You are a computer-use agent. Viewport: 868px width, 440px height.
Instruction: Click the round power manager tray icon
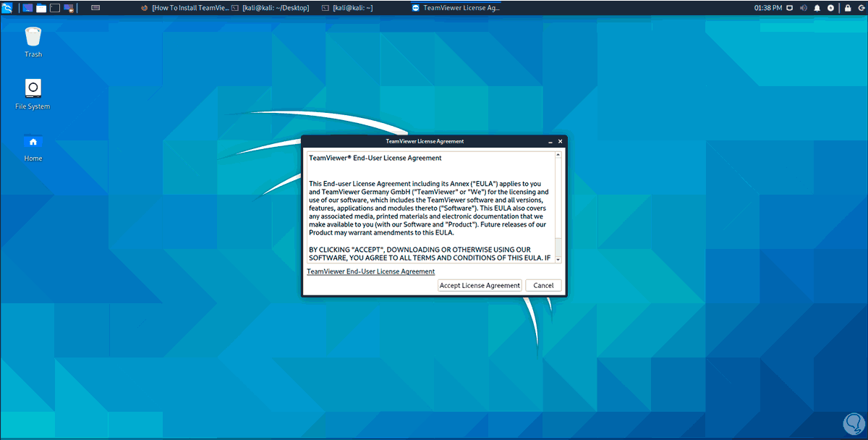[830, 8]
